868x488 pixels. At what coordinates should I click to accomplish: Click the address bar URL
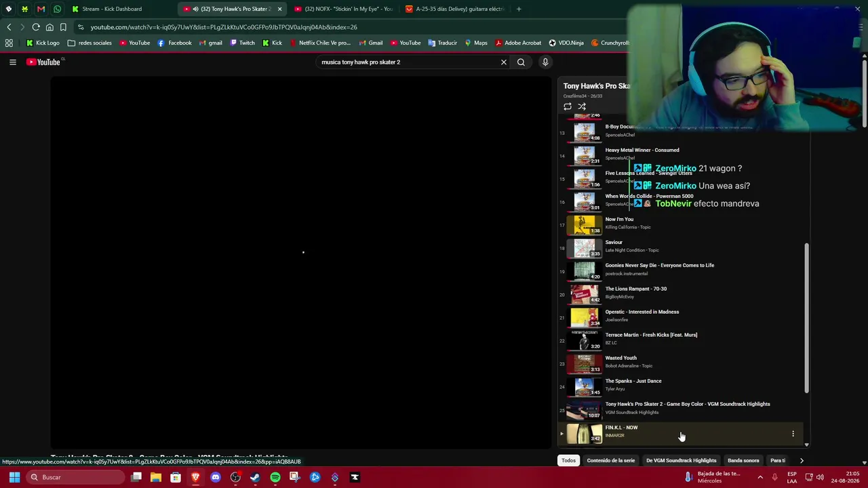224,27
